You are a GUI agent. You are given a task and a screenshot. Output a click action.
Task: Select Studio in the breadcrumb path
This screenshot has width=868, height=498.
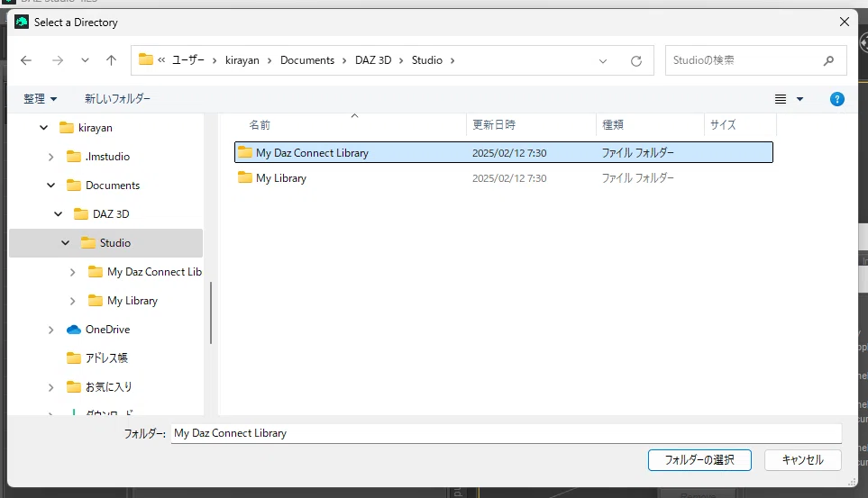(427, 59)
